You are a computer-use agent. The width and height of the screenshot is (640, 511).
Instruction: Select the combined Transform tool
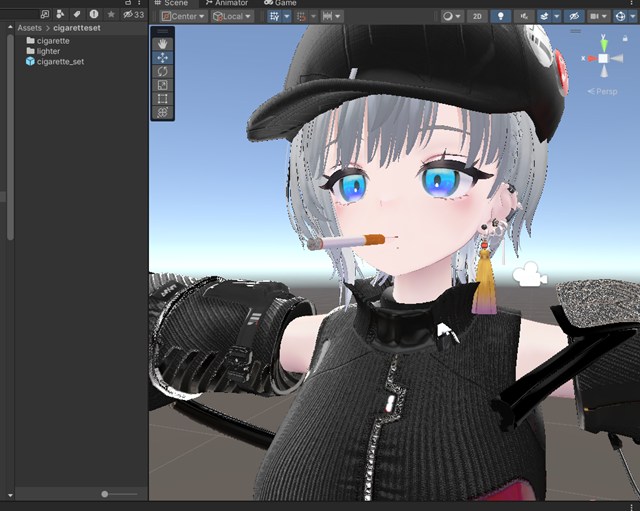[163, 113]
